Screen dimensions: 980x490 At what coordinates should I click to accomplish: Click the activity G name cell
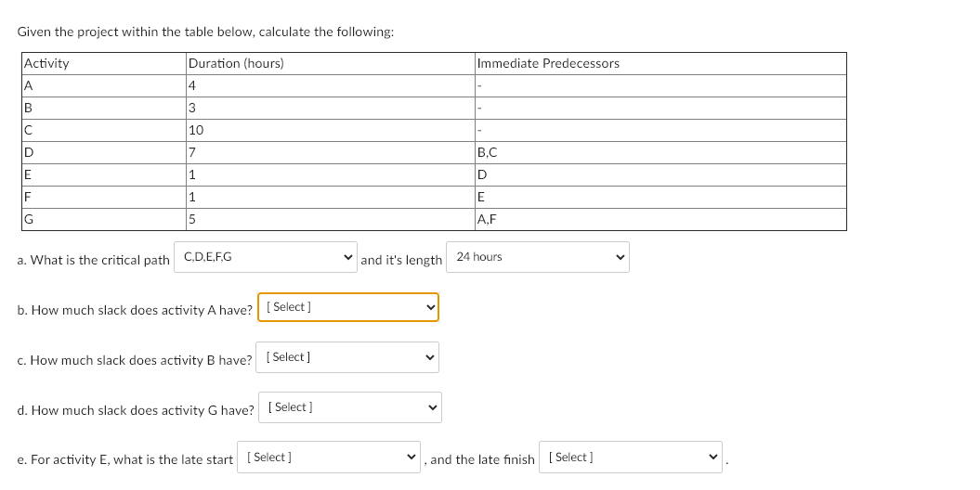[102, 220]
